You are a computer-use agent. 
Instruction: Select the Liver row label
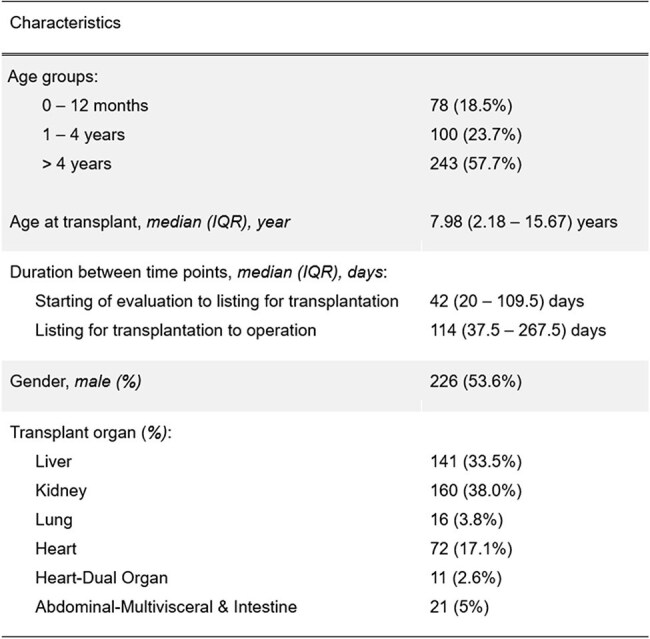point(53,462)
